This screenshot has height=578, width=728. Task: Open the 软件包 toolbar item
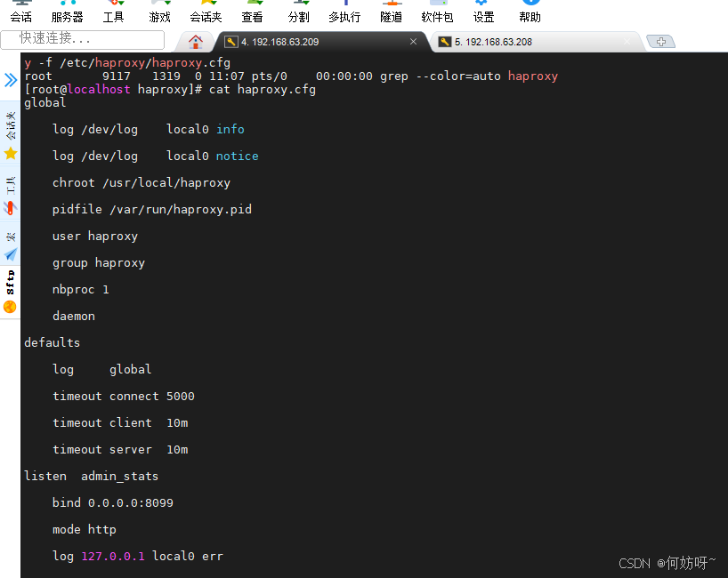pos(437,12)
